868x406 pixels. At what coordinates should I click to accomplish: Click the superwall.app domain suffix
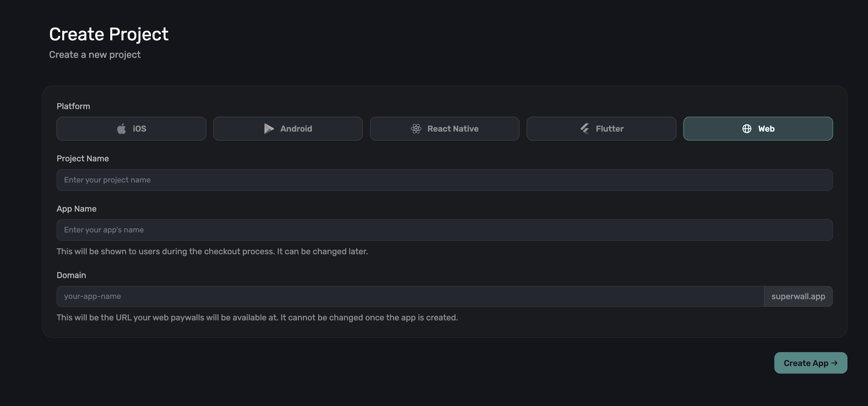pyautogui.click(x=798, y=296)
